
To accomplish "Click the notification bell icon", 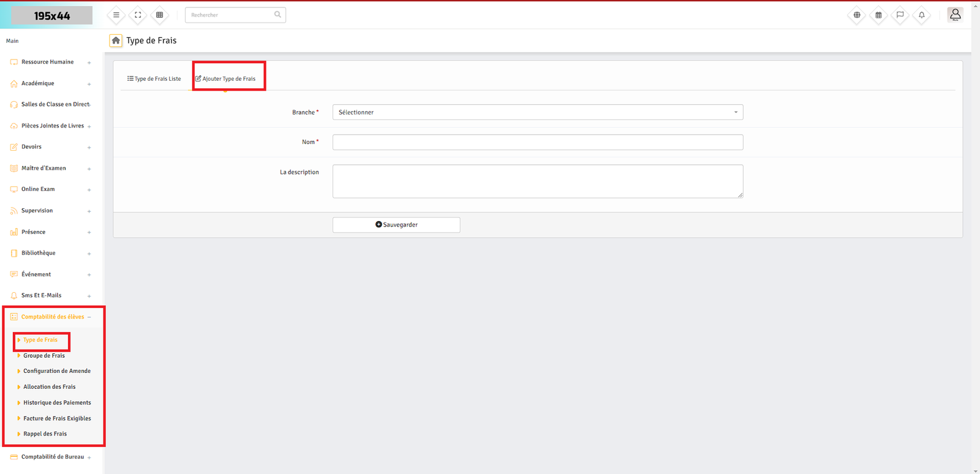I will click(x=921, y=15).
